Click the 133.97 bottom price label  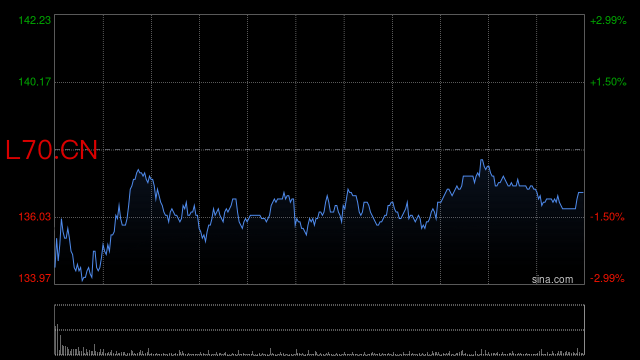pyautogui.click(x=35, y=278)
